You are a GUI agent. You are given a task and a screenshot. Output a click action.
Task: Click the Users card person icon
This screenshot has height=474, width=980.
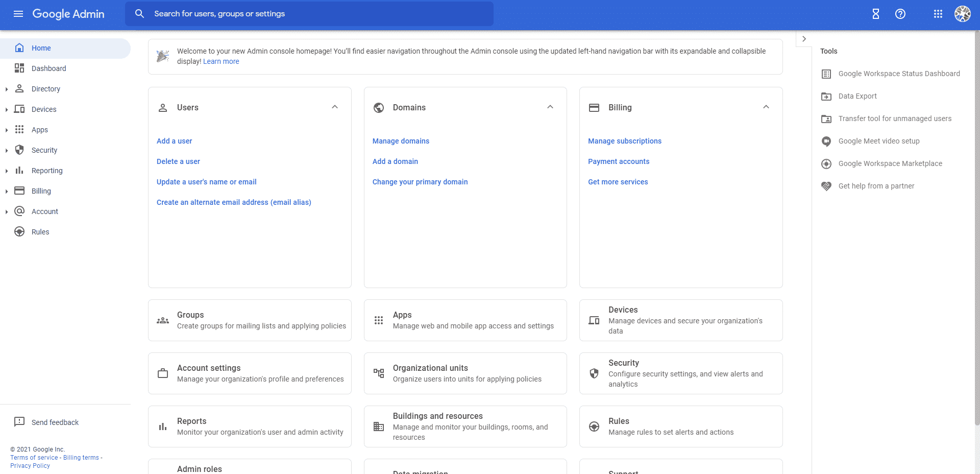163,108
